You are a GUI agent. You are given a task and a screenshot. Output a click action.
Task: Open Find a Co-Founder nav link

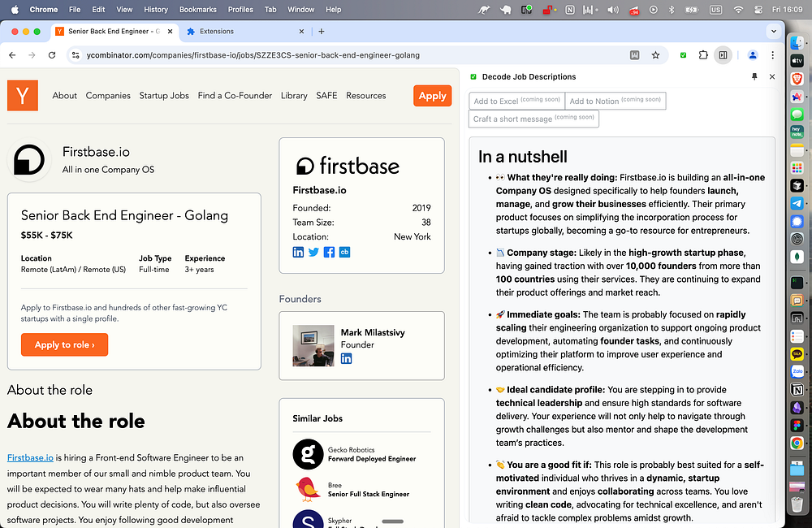235,95
